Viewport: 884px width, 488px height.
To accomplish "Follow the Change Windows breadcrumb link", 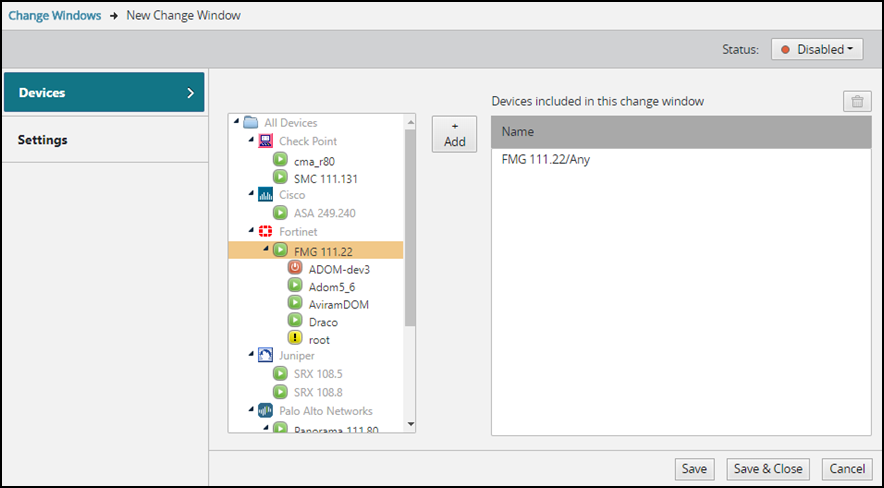I will pos(55,16).
